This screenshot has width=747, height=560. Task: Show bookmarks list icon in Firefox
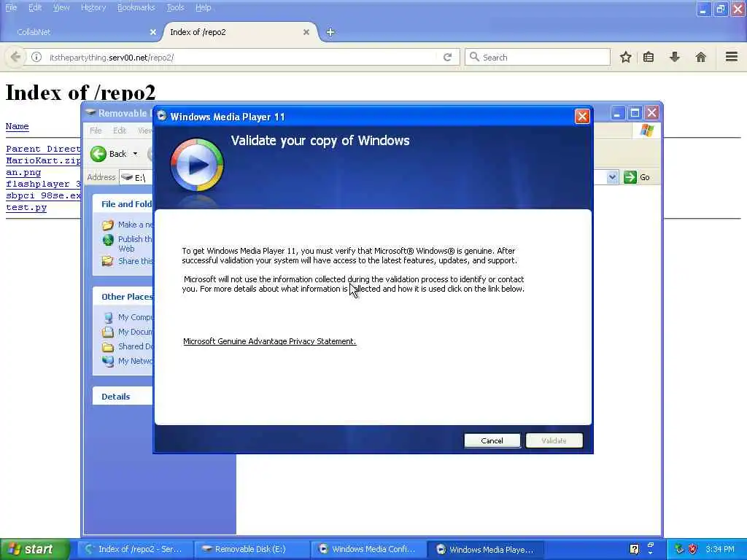click(649, 57)
